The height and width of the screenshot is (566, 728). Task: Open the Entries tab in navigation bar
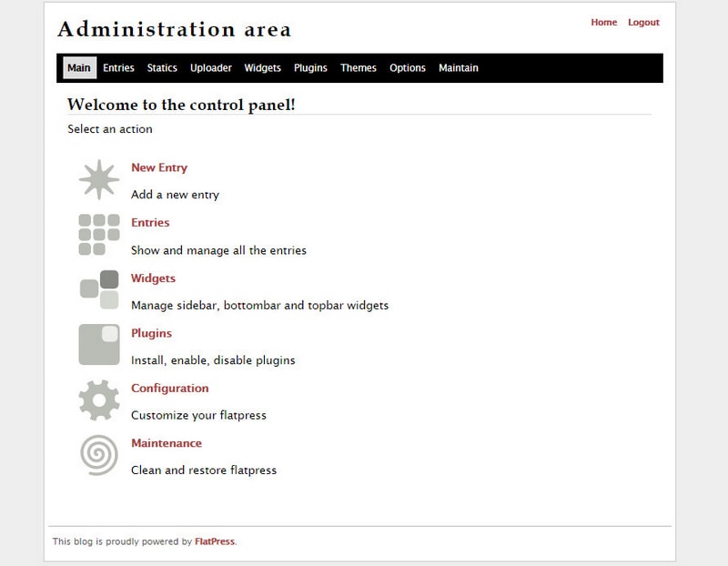(x=118, y=67)
